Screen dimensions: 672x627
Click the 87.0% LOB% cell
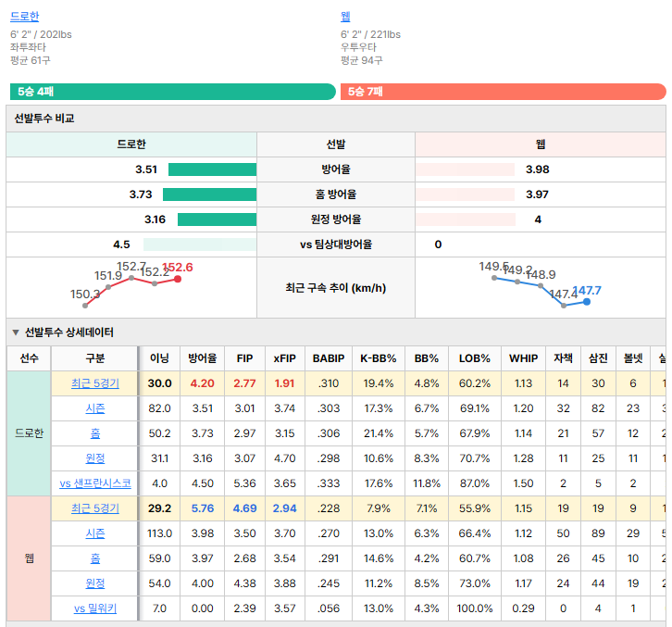click(x=475, y=483)
